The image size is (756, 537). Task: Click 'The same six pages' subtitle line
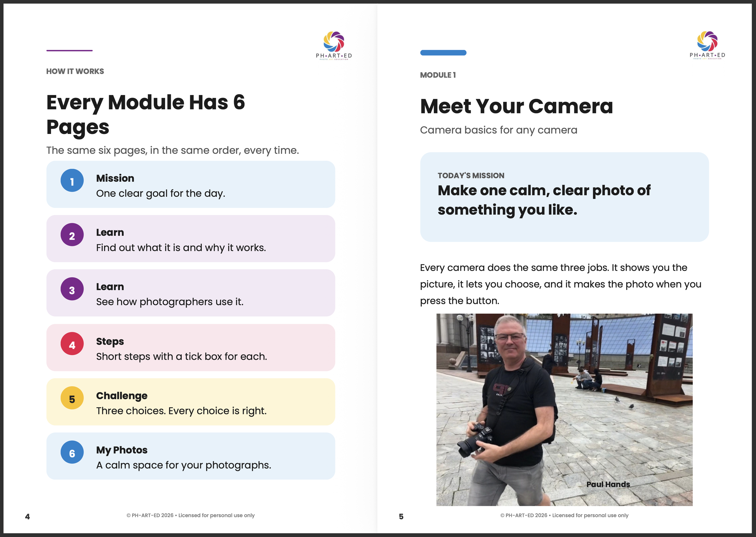click(x=173, y=151)
